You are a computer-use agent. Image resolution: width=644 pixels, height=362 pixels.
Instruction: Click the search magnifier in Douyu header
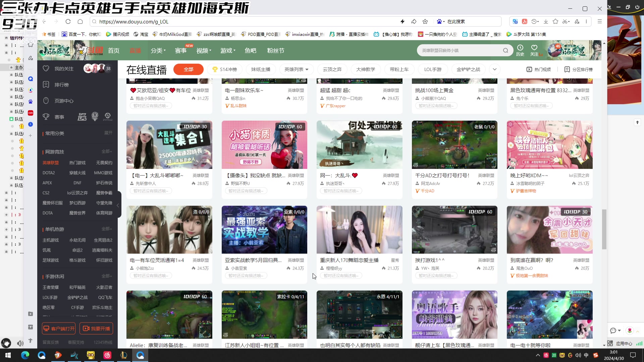point(505,51)
